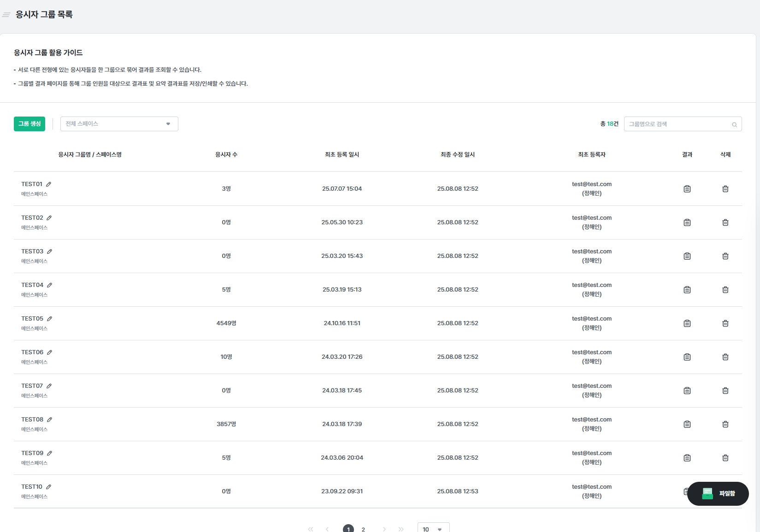
Task: Go to page 2 of the list
Action: (x=363, y=529)
